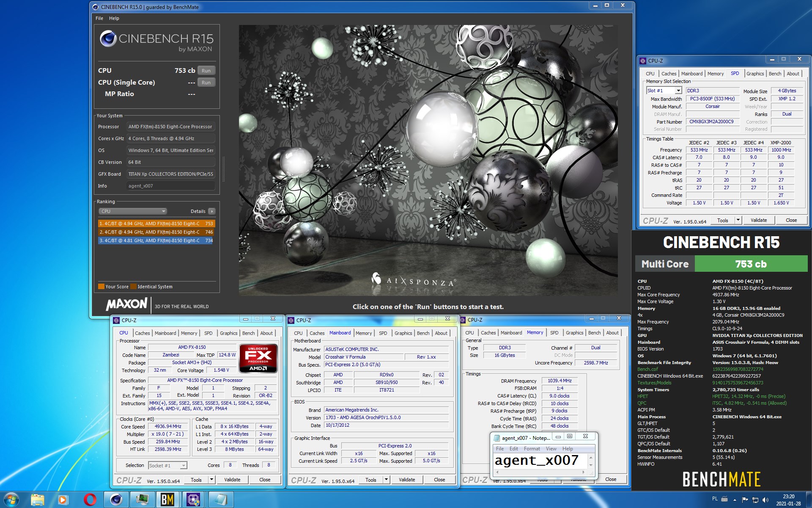This screenshot has height=508, width=812.
Task: Open Opera browser from the taskbar
Action: tap(89, 500)
